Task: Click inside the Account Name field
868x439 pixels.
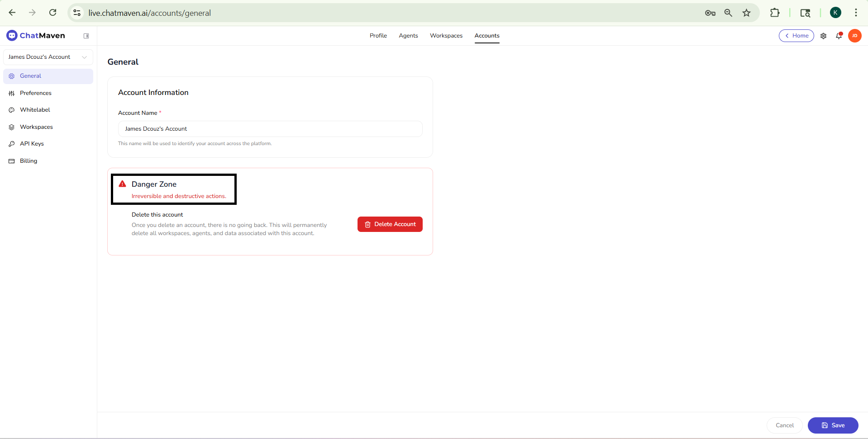Action: click(270, 129)
